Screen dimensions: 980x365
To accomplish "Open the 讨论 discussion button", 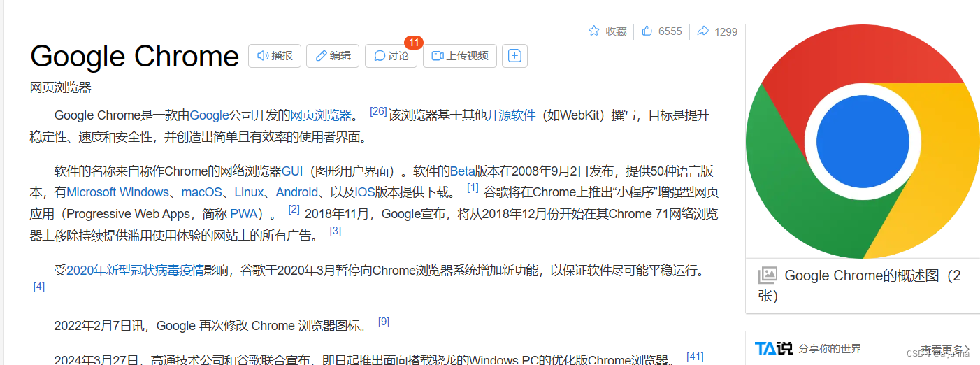I will (x=391, y=56).
